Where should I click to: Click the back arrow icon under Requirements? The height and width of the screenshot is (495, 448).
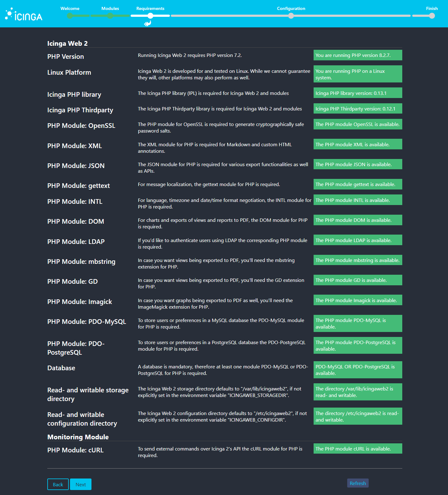pyautogui.click(x=147, y=23)
